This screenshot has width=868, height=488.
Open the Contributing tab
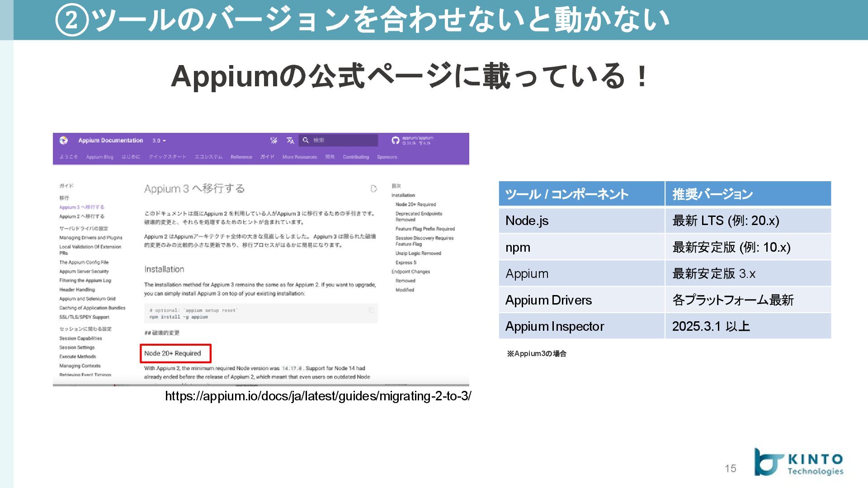pyautogui.click(x=355, y=157)
